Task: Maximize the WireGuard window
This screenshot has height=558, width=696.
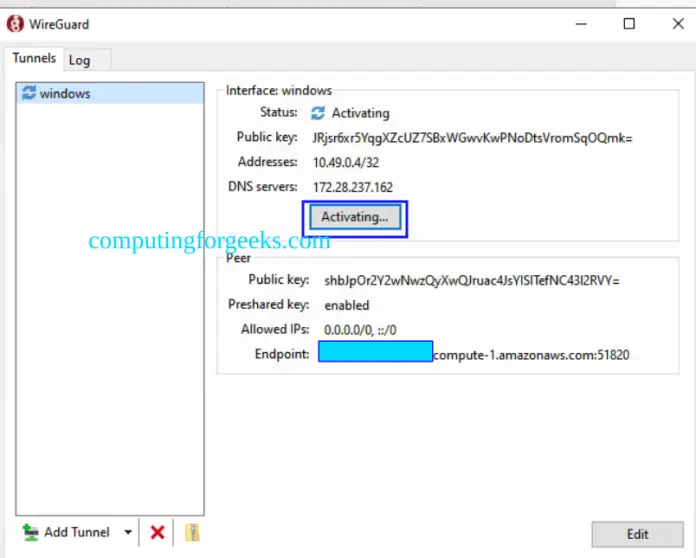Action: [x=629, y=24]
